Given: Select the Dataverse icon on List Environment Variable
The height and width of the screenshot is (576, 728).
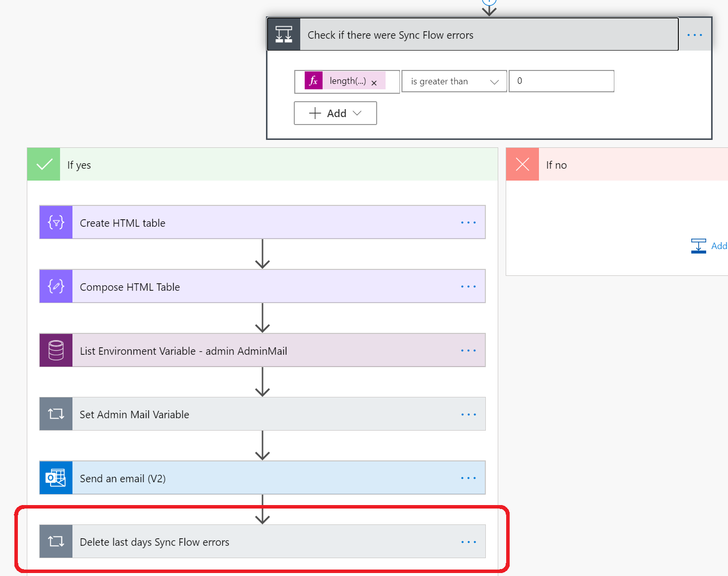Looking at the screenshot, I should [x=56, y=350].
